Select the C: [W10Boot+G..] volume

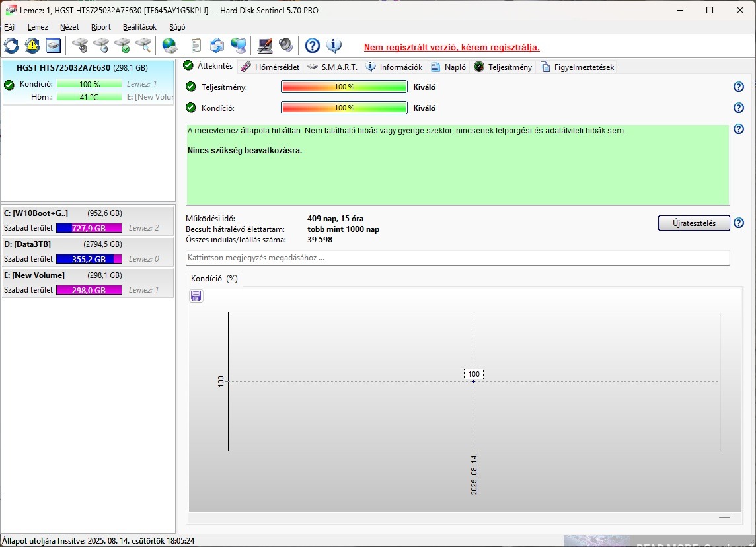pos(88,221)
